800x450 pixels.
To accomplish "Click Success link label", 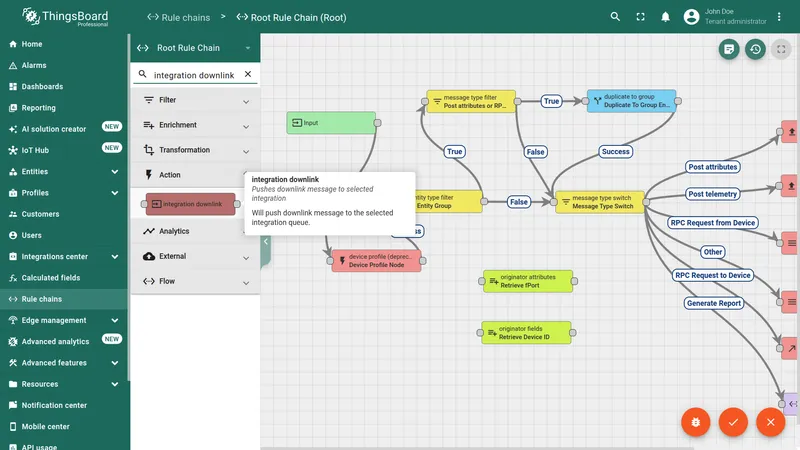I will click(615, 152).
